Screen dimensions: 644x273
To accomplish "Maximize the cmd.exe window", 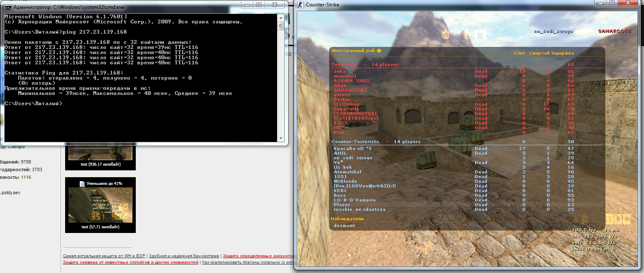I will tap(259, 5).
